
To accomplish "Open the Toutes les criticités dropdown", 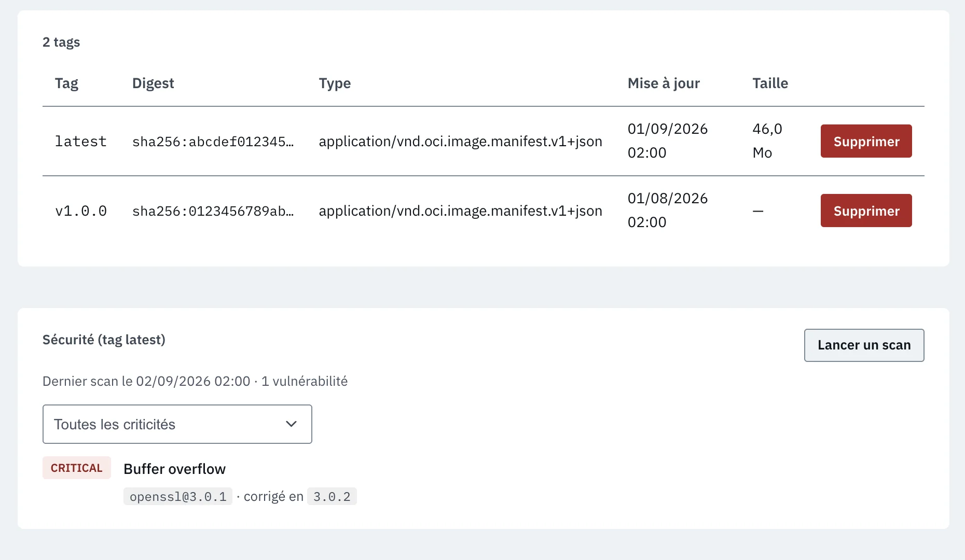I will pos(177,424).
